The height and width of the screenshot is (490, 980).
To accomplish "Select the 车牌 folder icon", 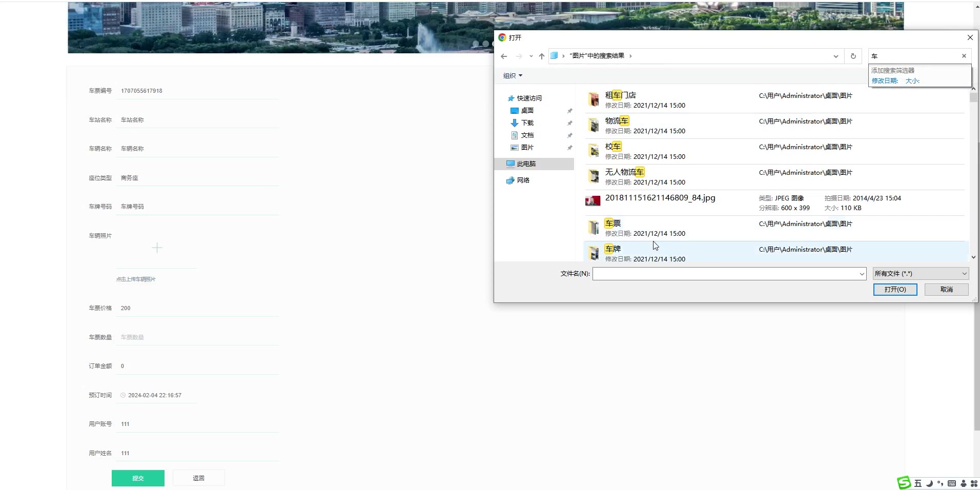I will tap(594, 253).
